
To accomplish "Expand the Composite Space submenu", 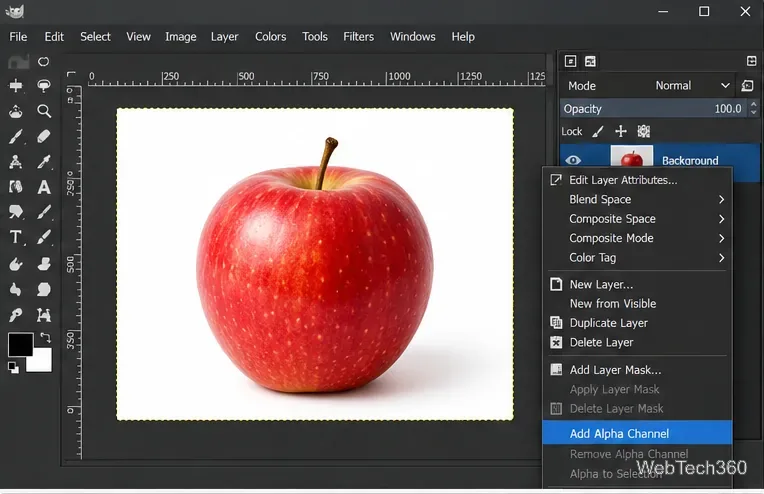I will tap(637, 219).
